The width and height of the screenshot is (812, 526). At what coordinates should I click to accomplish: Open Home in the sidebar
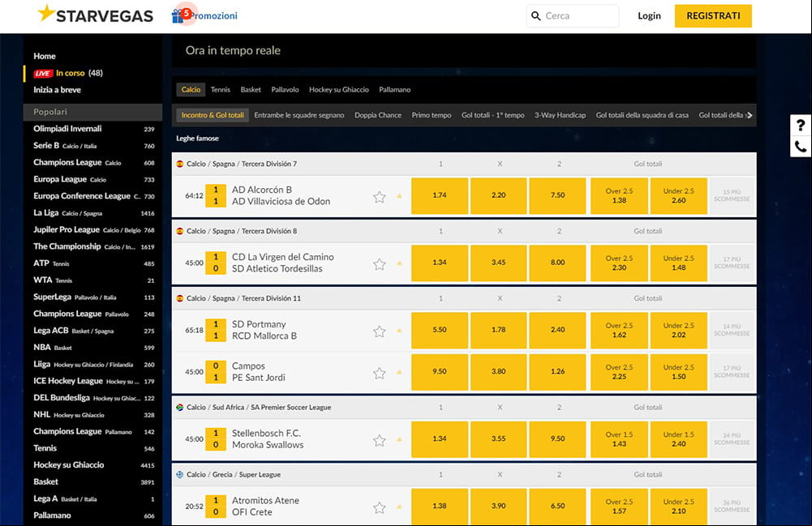45,57
